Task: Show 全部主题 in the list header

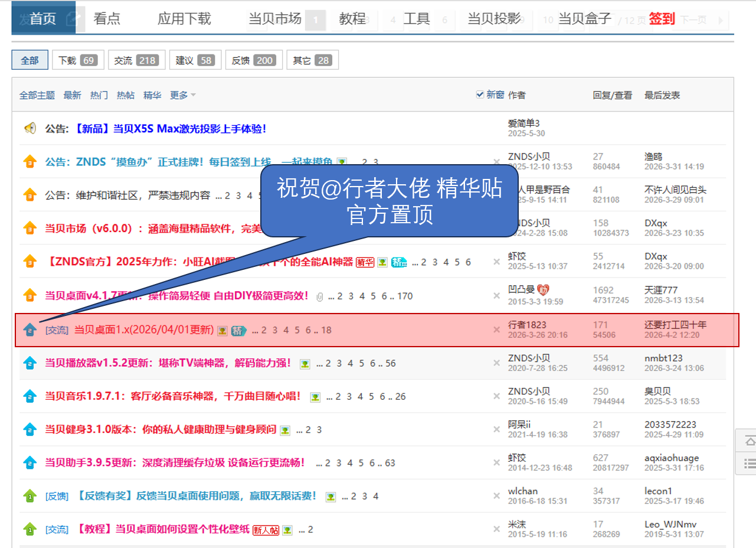Action: tap(37, 95)
